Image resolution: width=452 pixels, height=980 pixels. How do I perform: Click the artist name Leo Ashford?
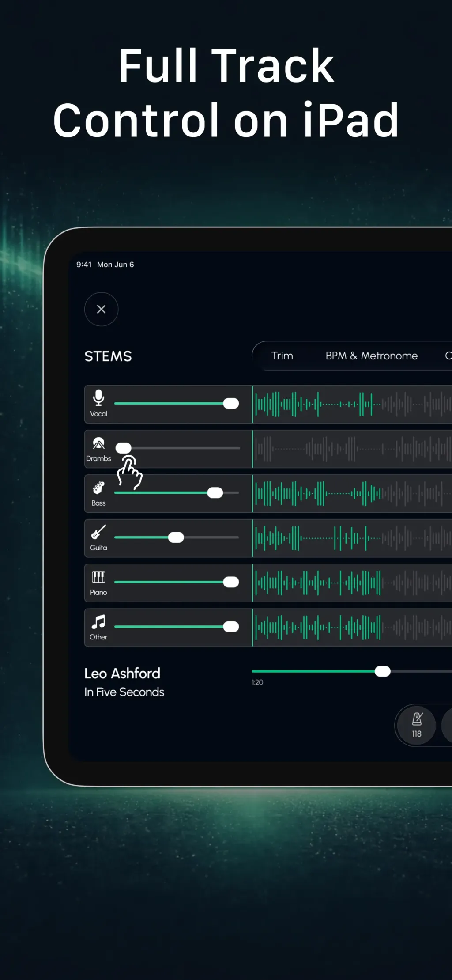click(122, 674)
